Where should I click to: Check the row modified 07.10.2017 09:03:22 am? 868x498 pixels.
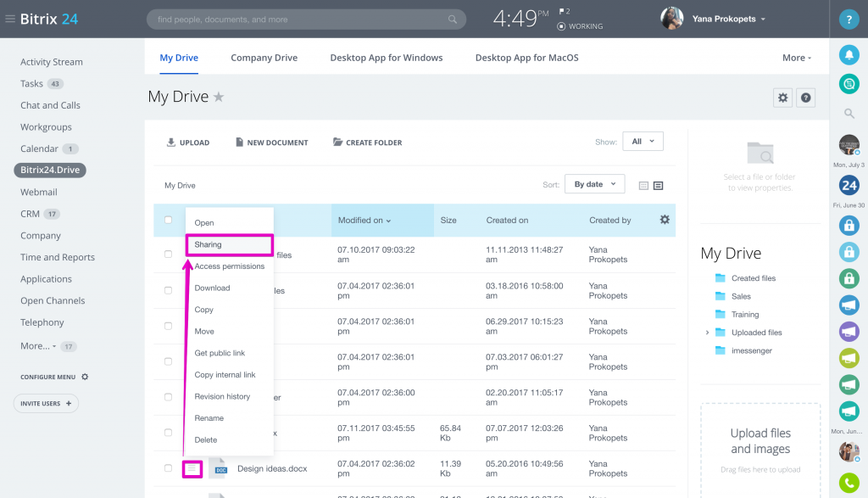coord(169,255)
